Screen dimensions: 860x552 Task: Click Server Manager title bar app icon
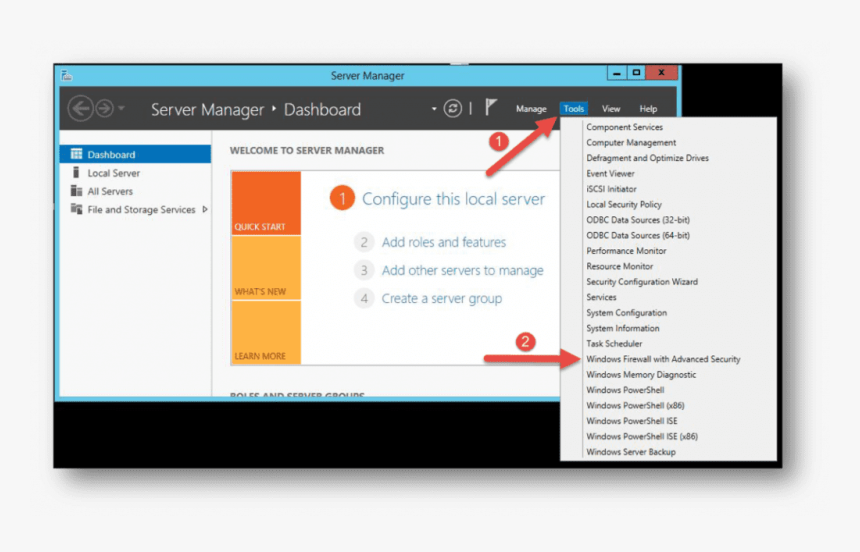click(66, 75)
